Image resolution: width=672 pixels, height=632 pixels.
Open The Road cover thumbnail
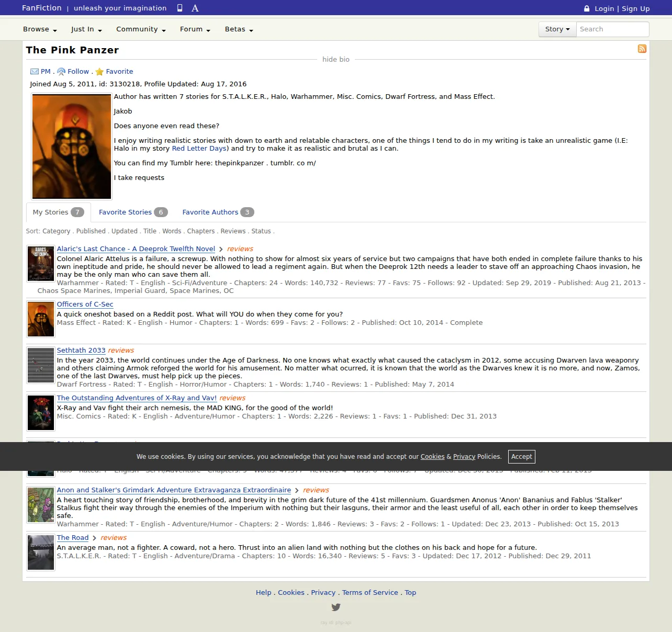click(x=41, y=552)
